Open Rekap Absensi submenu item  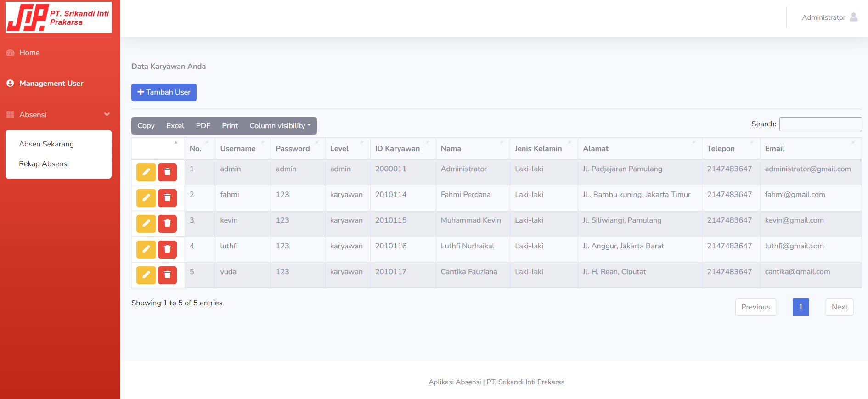pyautogui.click(x=44, y=164)
